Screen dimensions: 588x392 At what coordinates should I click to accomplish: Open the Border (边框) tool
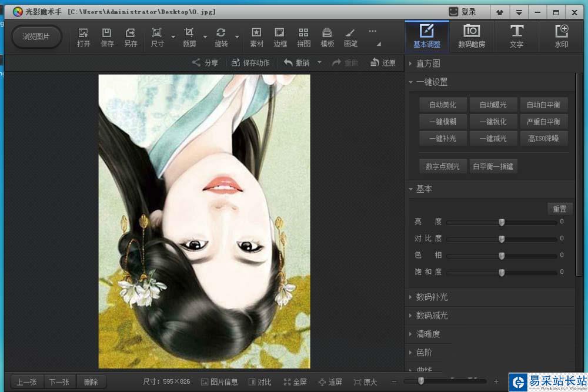tap(280, 37)
